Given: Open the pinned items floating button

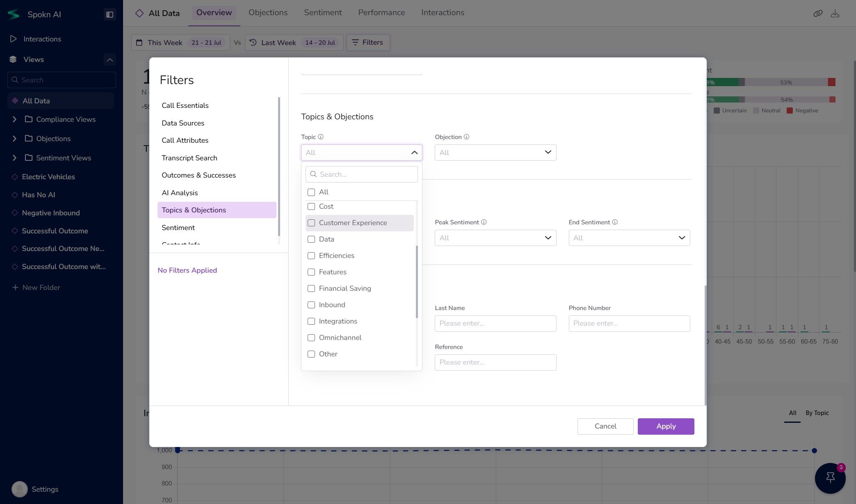Looking at the screenshot, I should (x=830, y=478).
